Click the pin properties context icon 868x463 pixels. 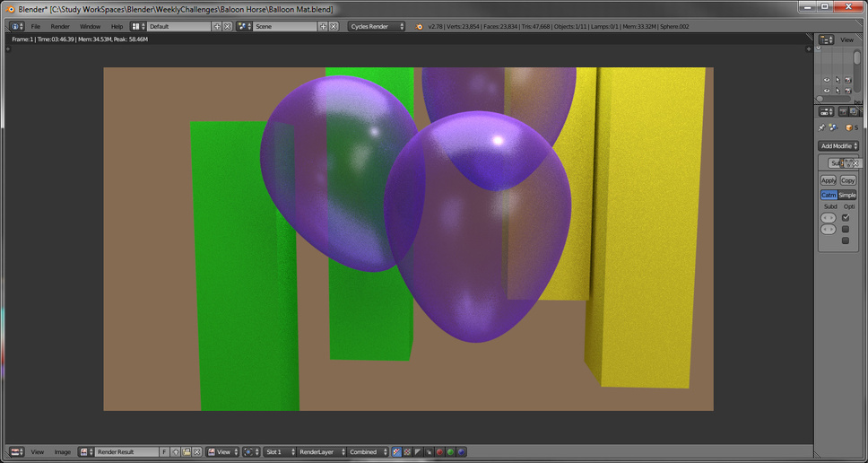(821, 127)
